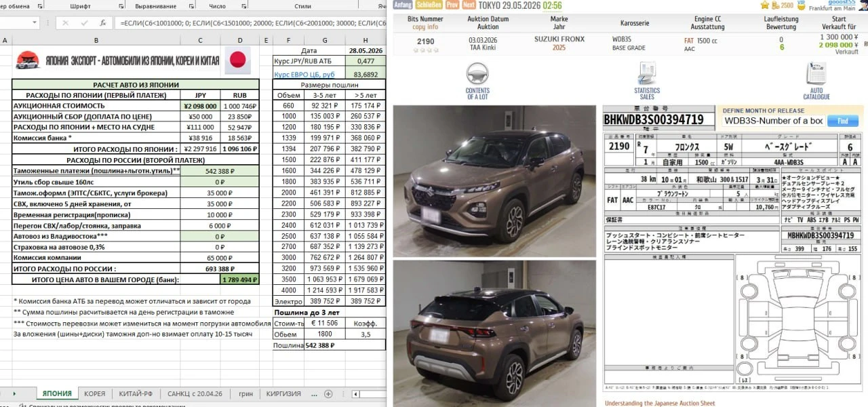The width and height of the screenshot is (868, 407).
Task: Select the auction price cell ¥2 098 000
Action: (x=201, y=106)
